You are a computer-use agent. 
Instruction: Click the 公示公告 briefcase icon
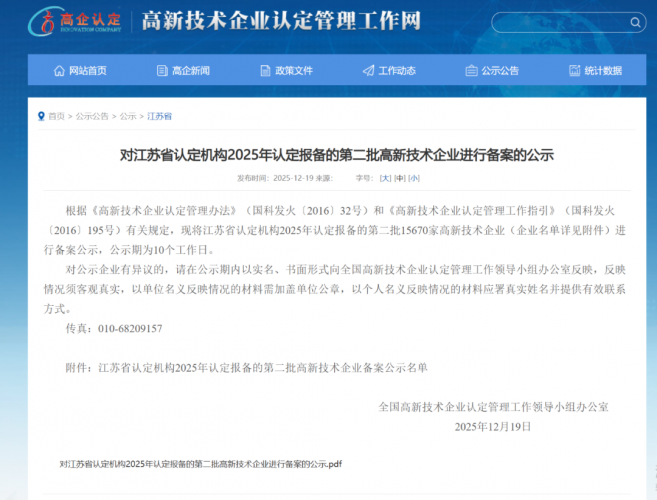pos(471,70)
